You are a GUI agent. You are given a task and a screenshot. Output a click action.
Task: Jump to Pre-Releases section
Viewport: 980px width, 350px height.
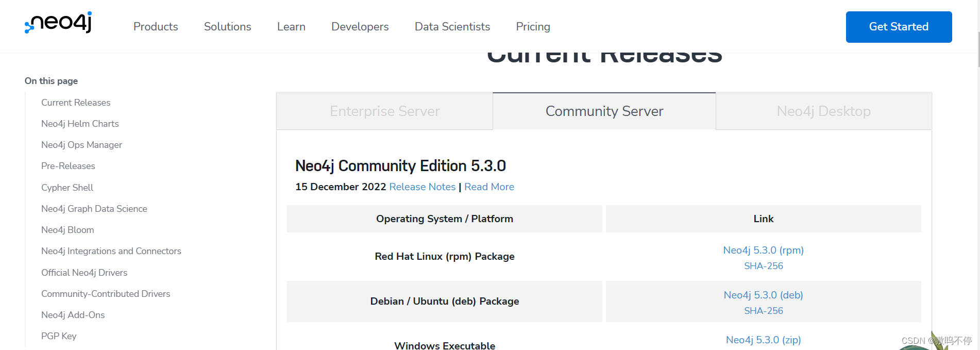[x=68, y=166]
